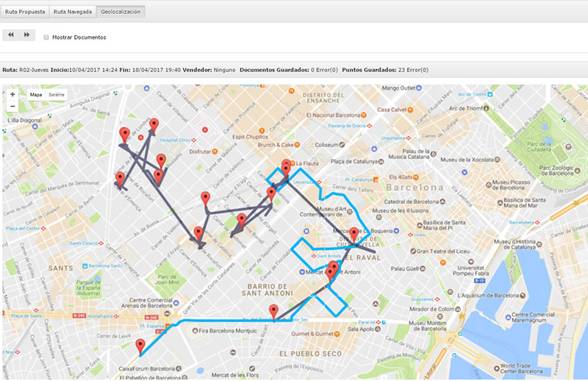Click Museu Picasso de Barcelona marker
The image size is (588, 381).
tap(489, 185)
